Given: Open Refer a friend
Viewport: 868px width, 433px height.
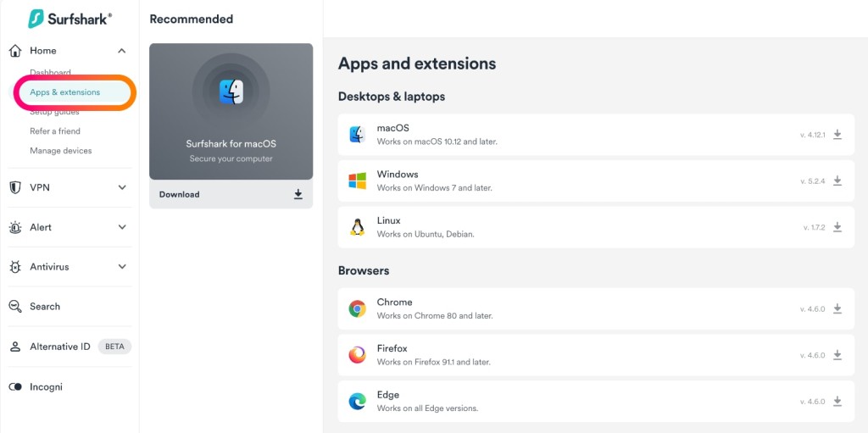Looking at the screenshot, I should 55,131.
